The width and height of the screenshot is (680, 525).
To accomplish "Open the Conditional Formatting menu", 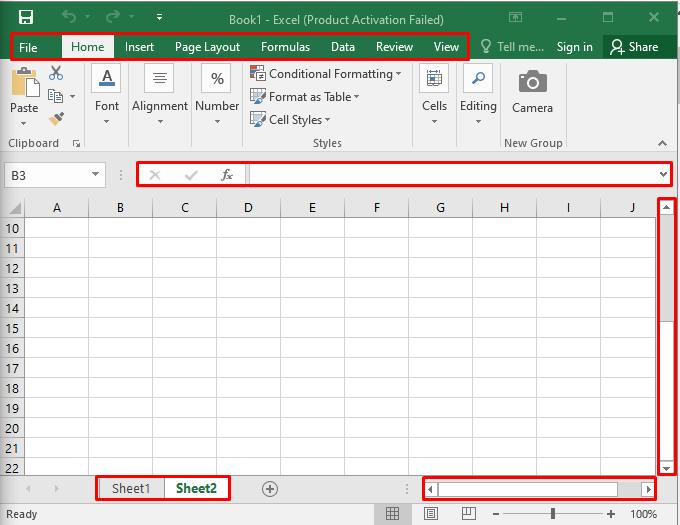I will click(325, 74).
